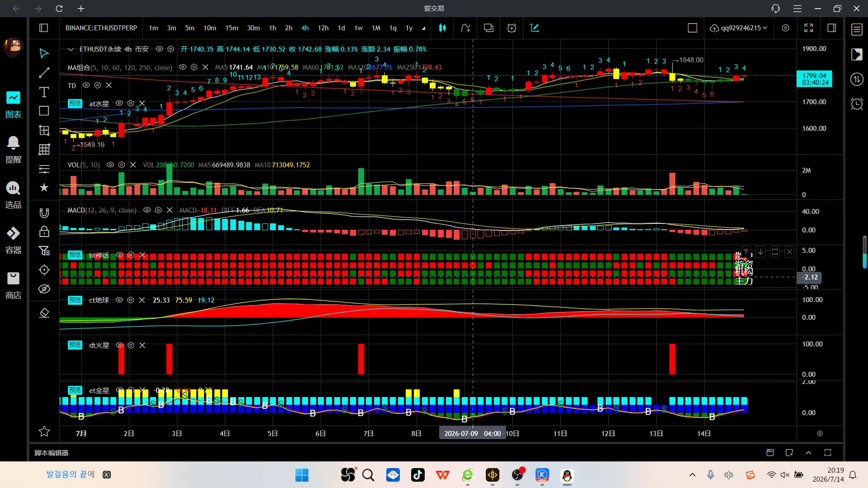Lock all drawings with padlock icon

tap(44, 232)
